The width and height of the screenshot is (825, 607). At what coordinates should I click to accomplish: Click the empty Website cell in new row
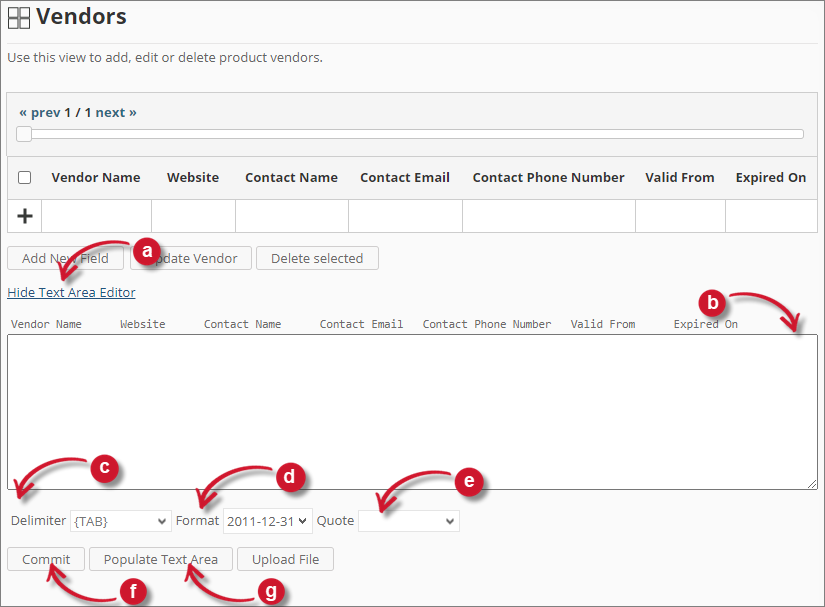(193, 216)
